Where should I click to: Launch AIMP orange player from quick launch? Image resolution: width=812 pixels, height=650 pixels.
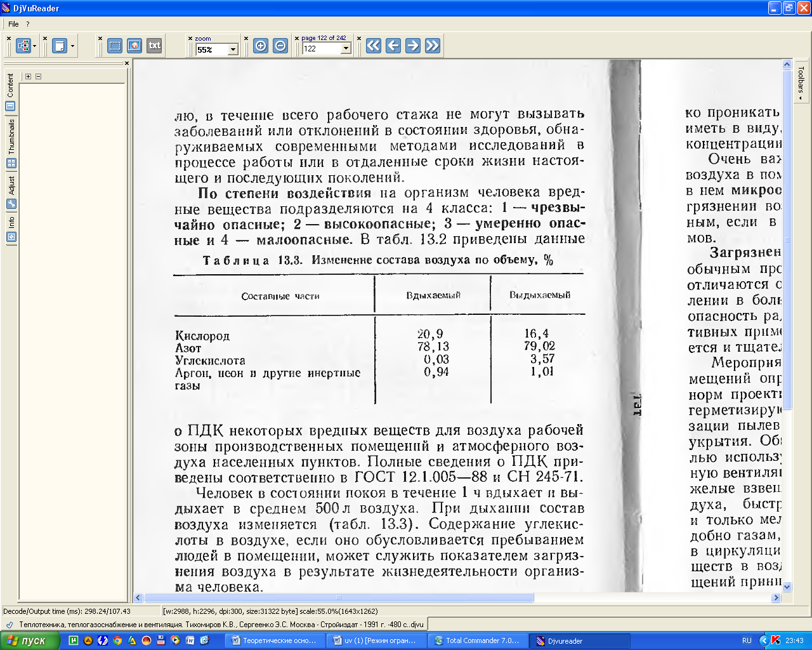[x=88, y=640]
